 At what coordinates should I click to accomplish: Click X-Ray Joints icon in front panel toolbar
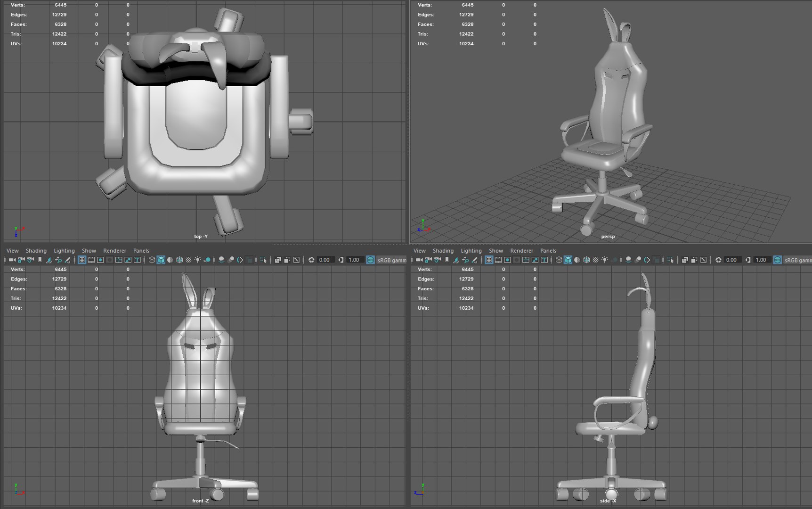point(296,260)
